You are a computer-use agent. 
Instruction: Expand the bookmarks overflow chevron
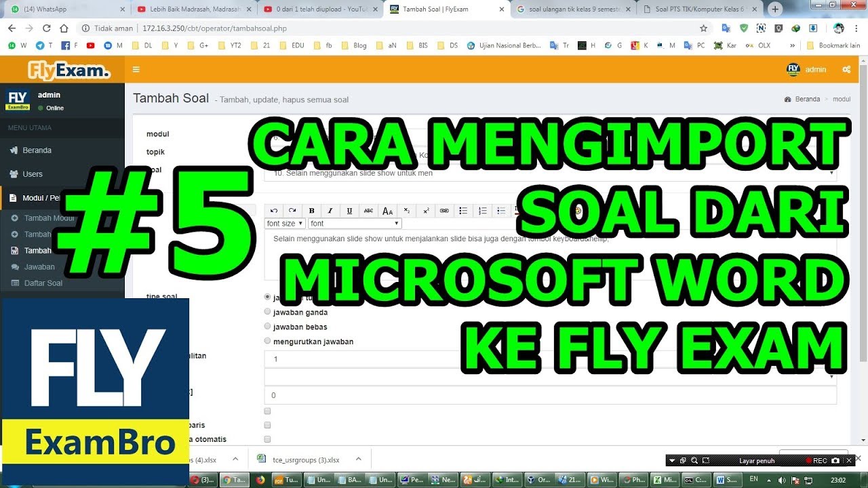click(x=792, y=45)
